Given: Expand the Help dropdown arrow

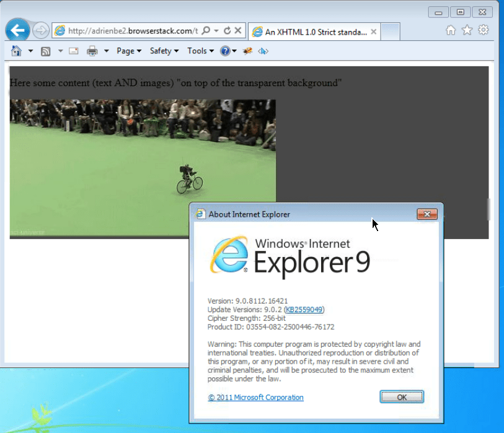Looking at the screenshot, I should click(x=234, y=51).
